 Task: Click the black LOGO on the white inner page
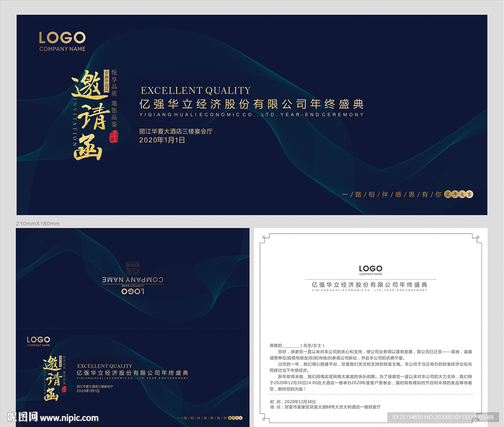371,268
